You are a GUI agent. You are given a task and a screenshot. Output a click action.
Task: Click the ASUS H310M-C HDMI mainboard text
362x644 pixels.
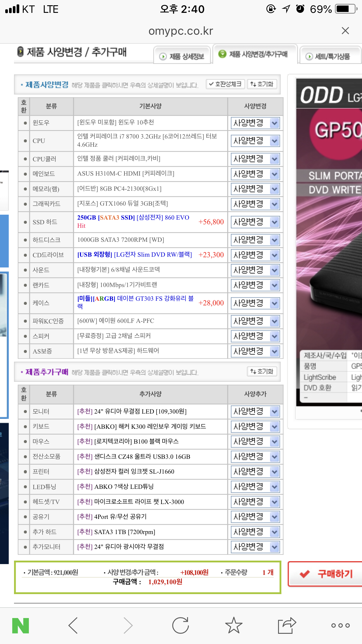point(126,174)
